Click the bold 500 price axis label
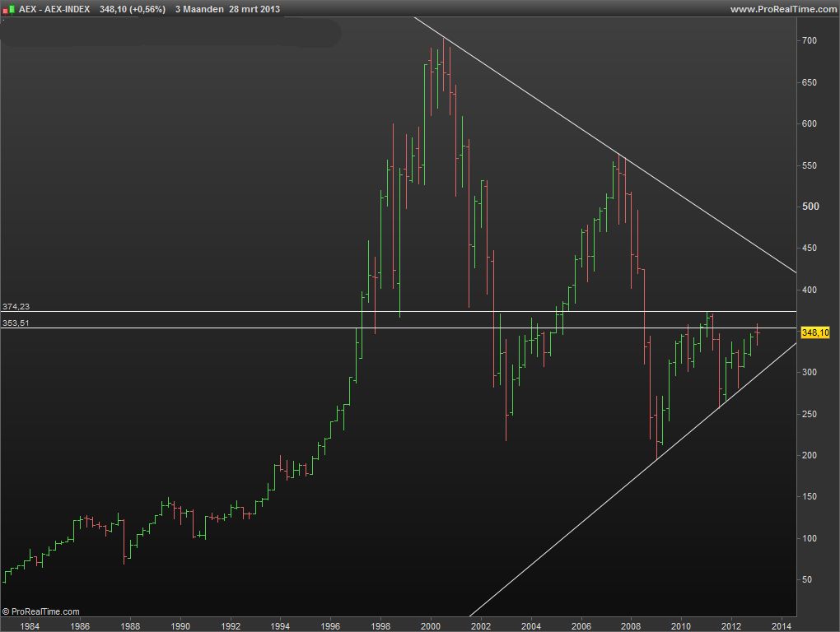Screen dimensions: 840x632 (810, 207)
